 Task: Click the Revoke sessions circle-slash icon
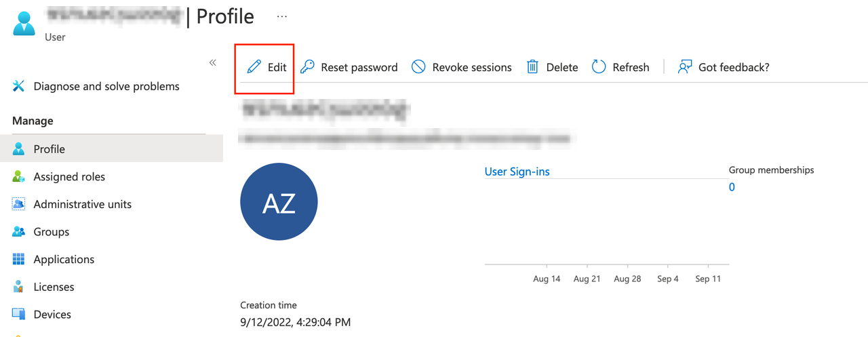418,67
